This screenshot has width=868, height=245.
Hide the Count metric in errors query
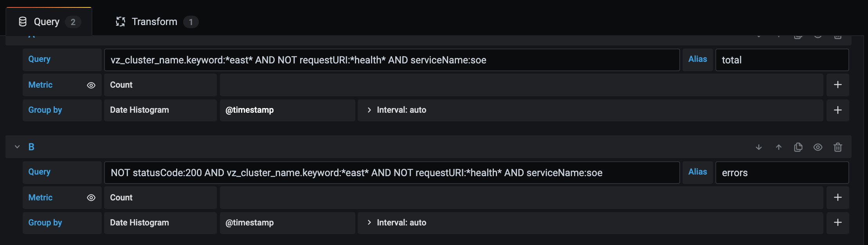[x=91, y=198]
